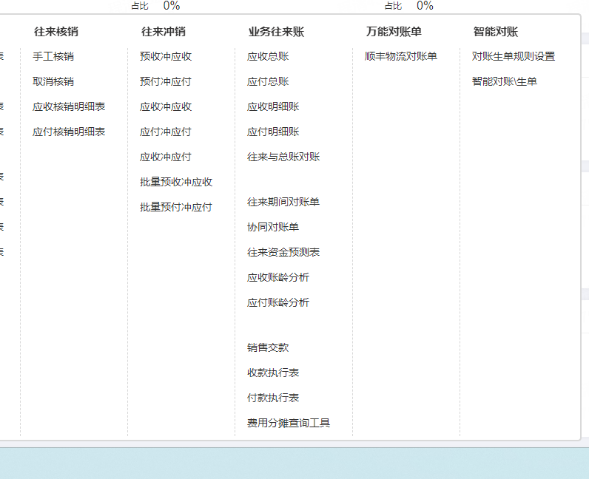Viewport: 589px width, 480px height.
Task: Open 批量预付冲应付 function
Action: point(176,207)
